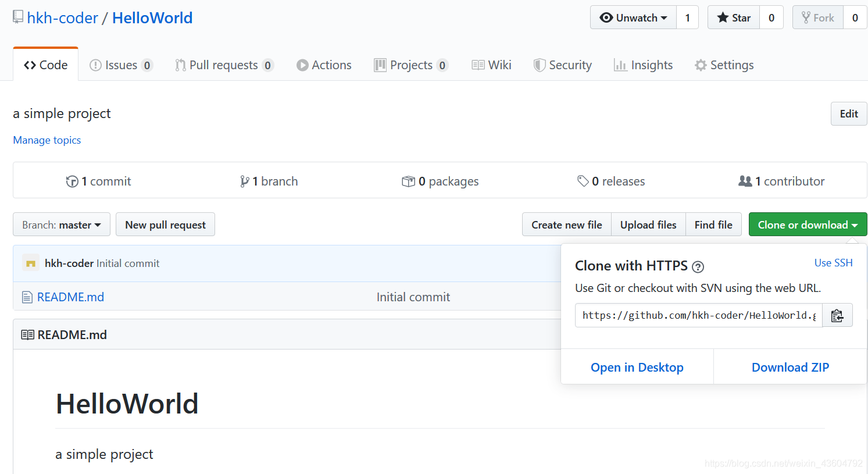Select the HTTPS clone URL field
The width and height of the screenshot is (868, 474).
pos(698,315)
